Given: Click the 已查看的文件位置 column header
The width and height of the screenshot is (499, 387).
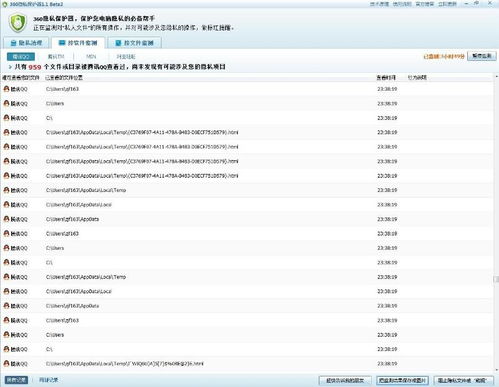Looking at the screenshot, I should click(x=64, y=78).
